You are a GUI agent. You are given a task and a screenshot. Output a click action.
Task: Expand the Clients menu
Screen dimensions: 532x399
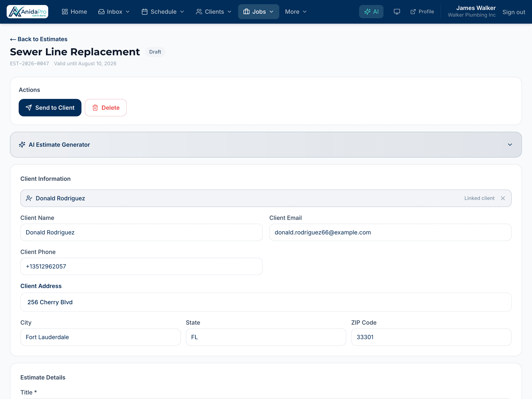(213, 12)
